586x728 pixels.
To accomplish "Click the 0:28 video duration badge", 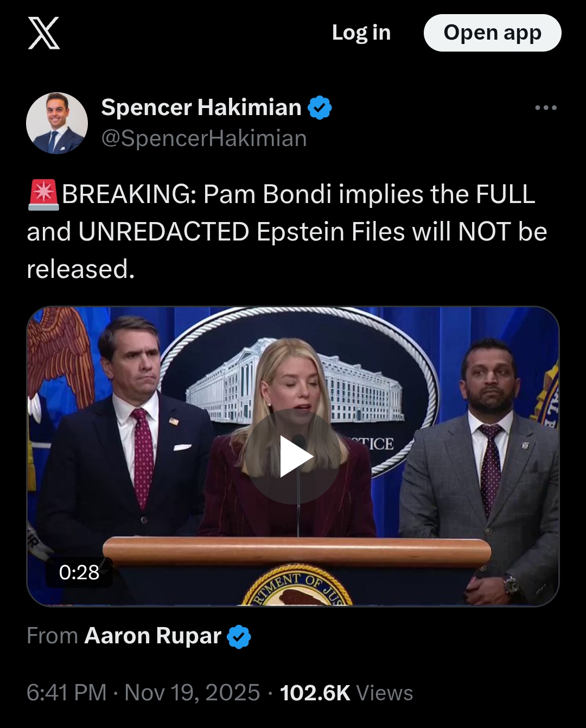I will pos(79,572).
